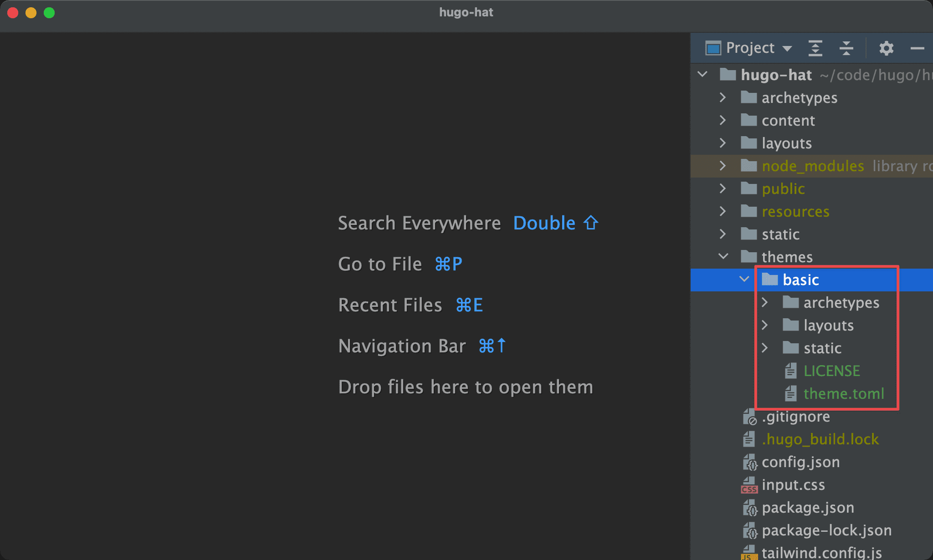Expand the top-level archetypes folder
This screenshot has width=933, height=560.
tap(723, 97)
